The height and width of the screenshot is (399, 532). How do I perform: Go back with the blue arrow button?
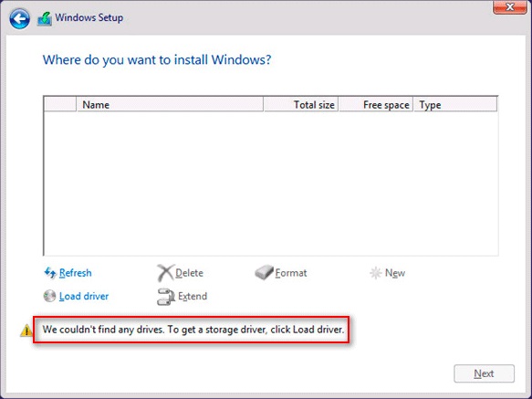click(x=19, y=18)
